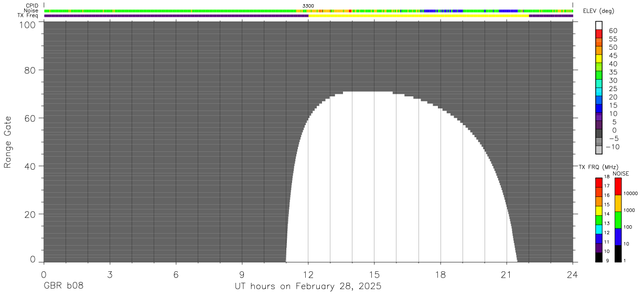Viewport: 644px width, 297px height.
Task: Click the orange-yellow swatch in NOISE colorbar
Action: pos(618,203)
